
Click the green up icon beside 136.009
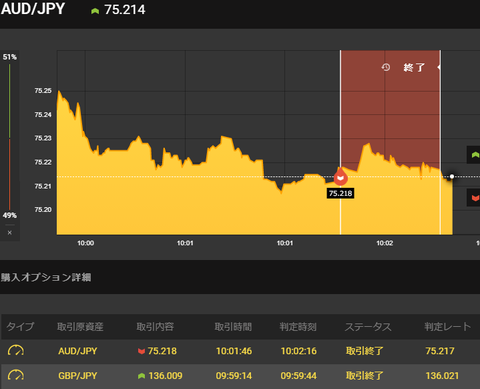pyautogui.click(x=141, y=376)
